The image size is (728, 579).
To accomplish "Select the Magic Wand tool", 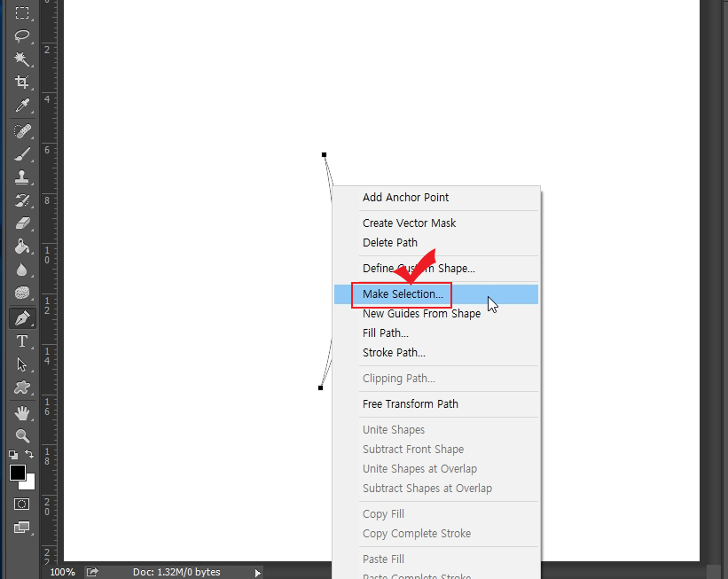I will tap(22, 59).
